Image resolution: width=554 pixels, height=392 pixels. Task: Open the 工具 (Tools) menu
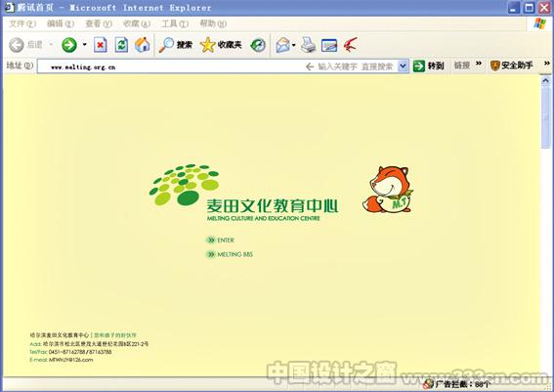click(x=175, y=23)
